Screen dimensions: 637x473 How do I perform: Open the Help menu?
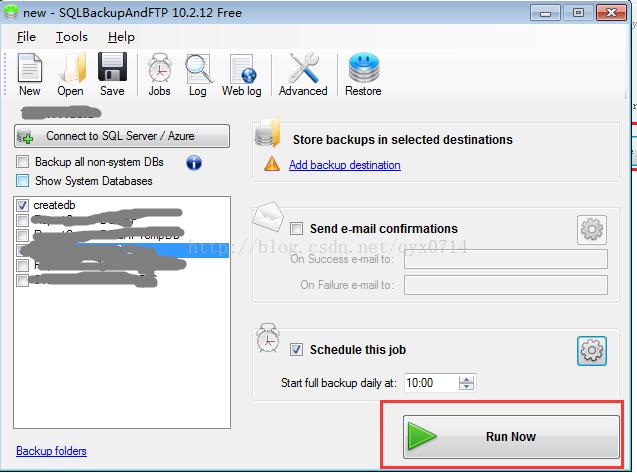pos(121,37)
